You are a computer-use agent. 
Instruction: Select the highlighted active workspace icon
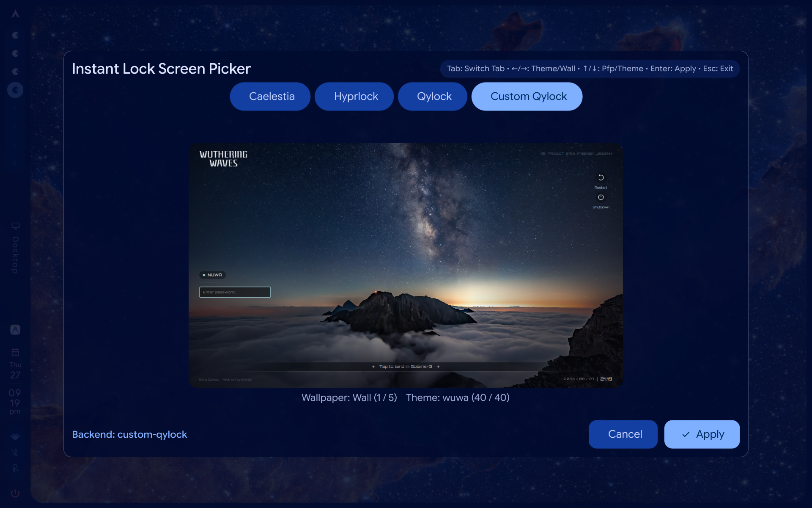[15, 90]
